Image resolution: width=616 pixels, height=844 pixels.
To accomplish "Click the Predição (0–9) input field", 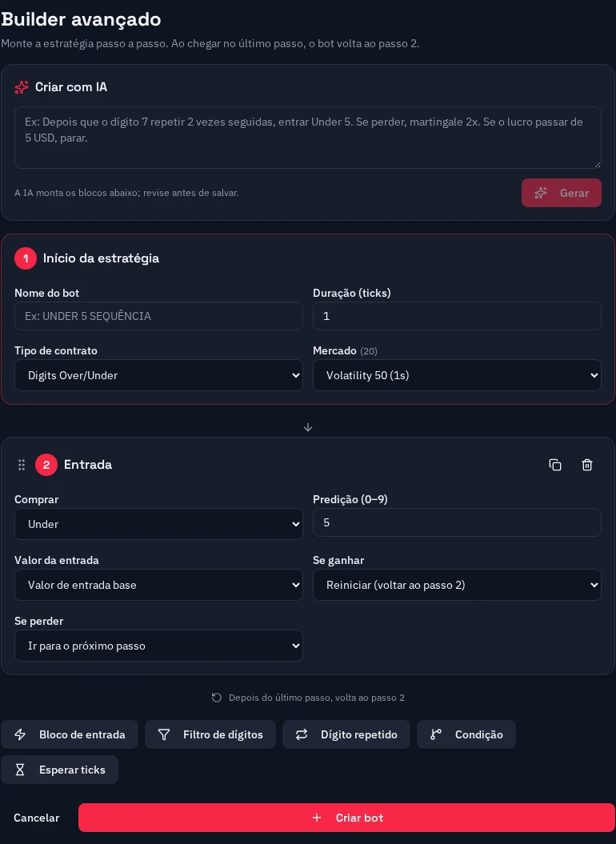I will 457,522.
